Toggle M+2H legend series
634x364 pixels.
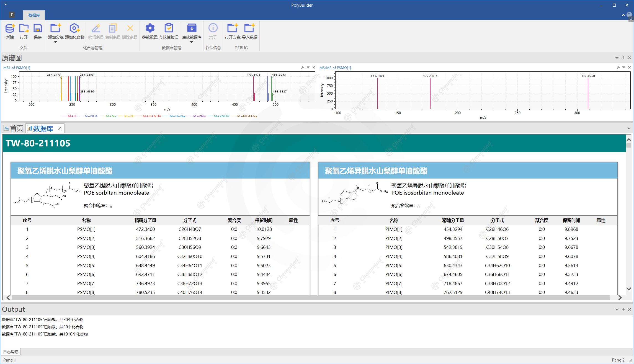[x=126, y=116]
